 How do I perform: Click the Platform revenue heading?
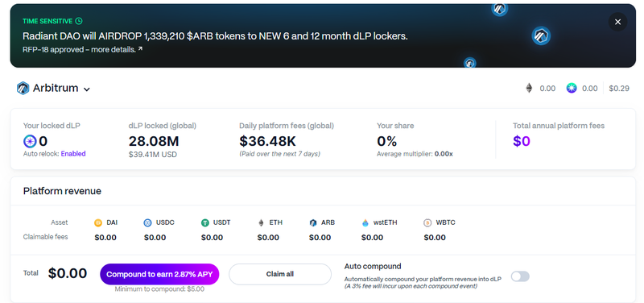(x=62, y=191)
